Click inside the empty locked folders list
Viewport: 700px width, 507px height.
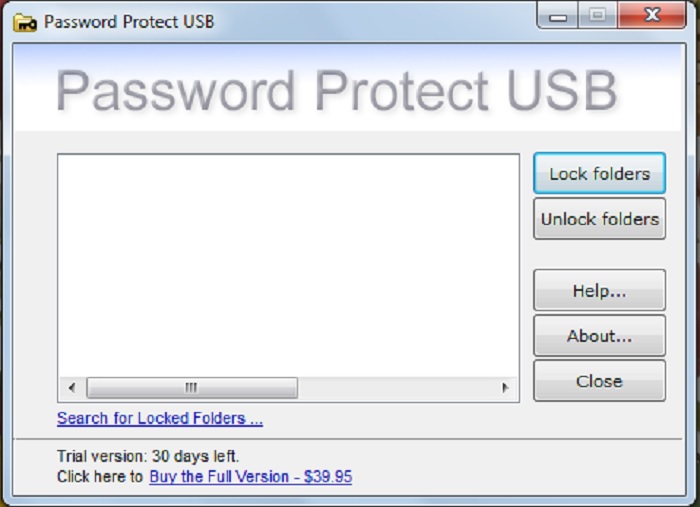(x=288, y=264)
